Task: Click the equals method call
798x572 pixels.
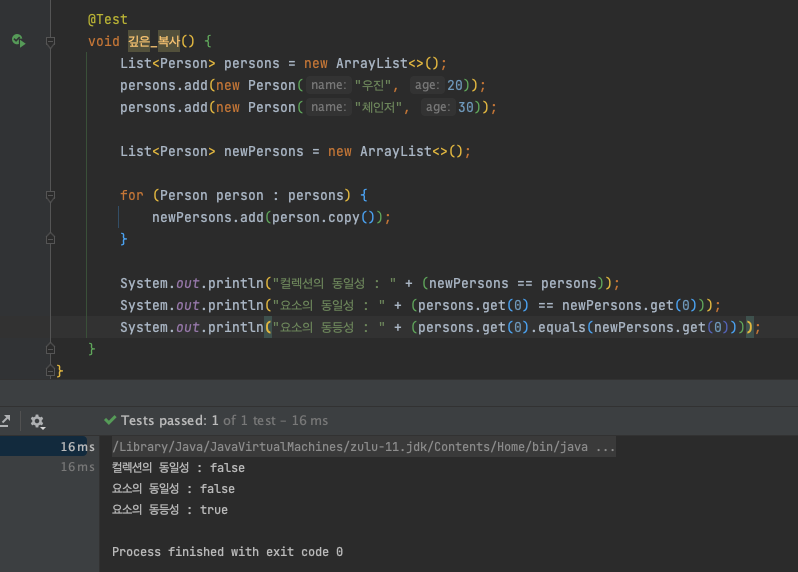Action: click(562, 327)
